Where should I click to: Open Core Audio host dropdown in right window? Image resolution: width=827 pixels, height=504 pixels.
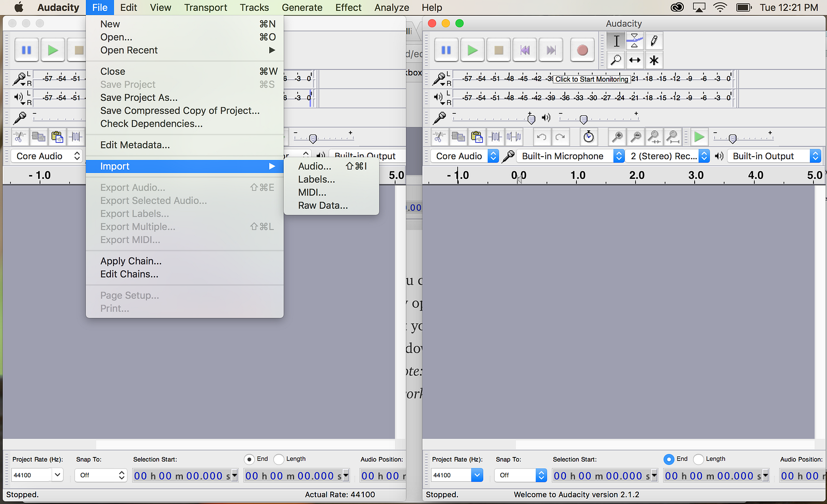[x=465, y=156]
